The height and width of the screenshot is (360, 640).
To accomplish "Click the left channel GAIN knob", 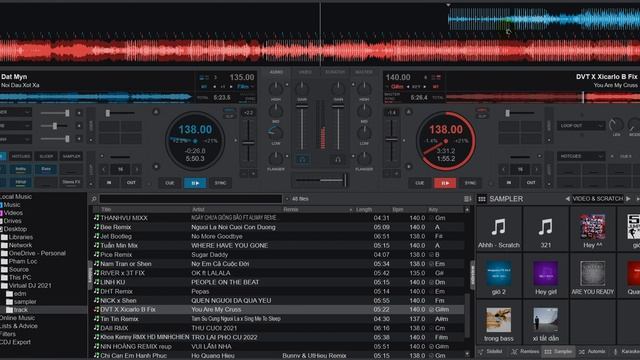I will (302, 88).
